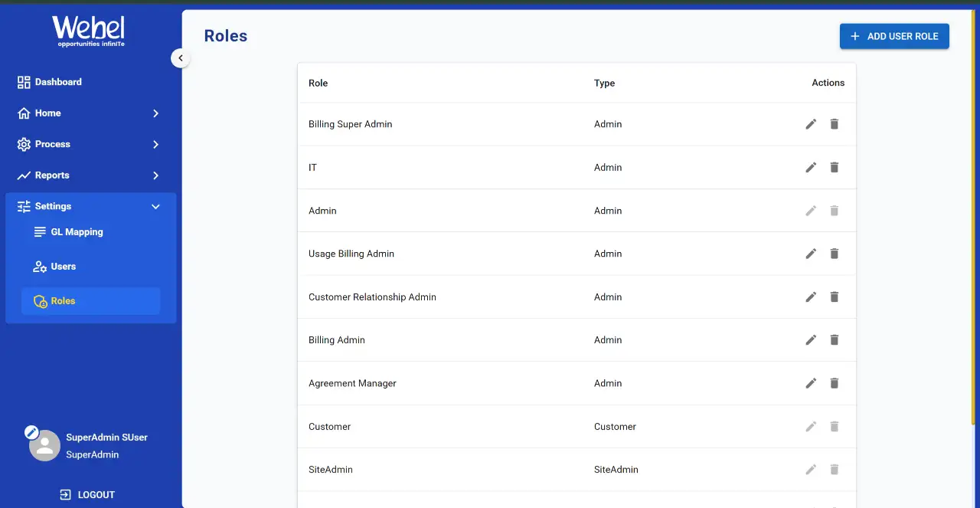Delete the Billing Super Admin role
Viewport: 980px width, 508px height.
point(835,124)
